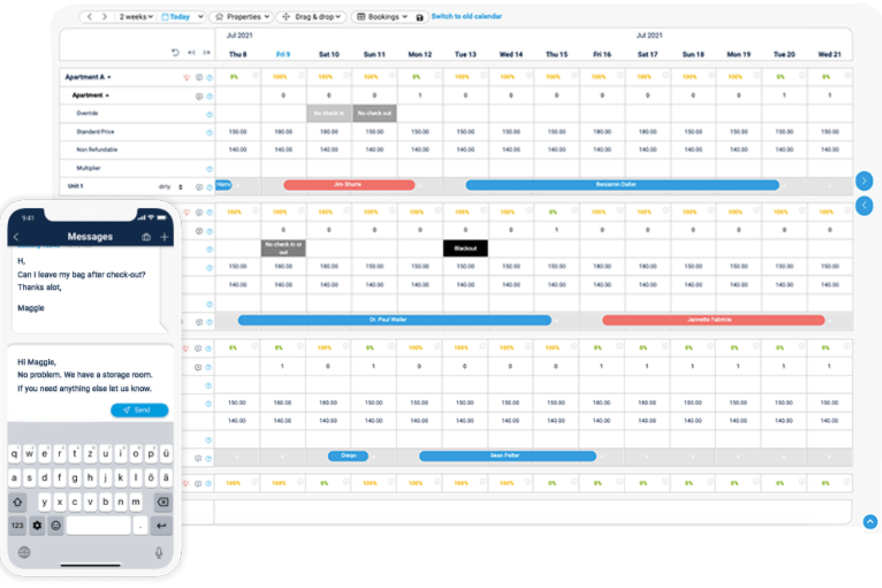Tap the backspace key on phone keyboard
This screenshot has height=588, width=882.
point(162,502)
